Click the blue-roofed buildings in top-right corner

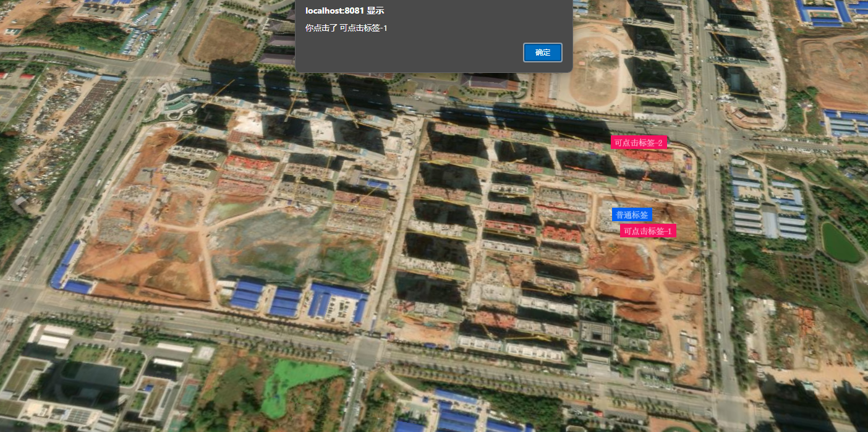[828, 12]
